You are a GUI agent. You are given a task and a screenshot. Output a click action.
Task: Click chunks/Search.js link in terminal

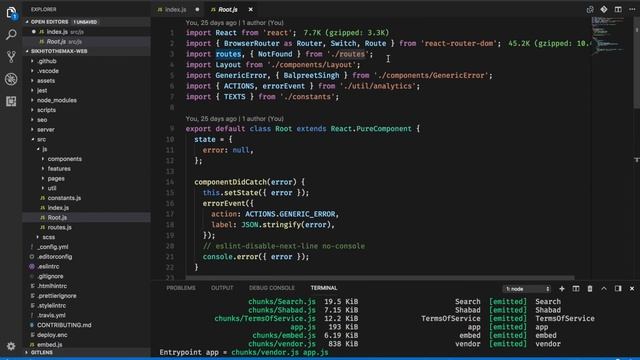click(x=282, y=302)
